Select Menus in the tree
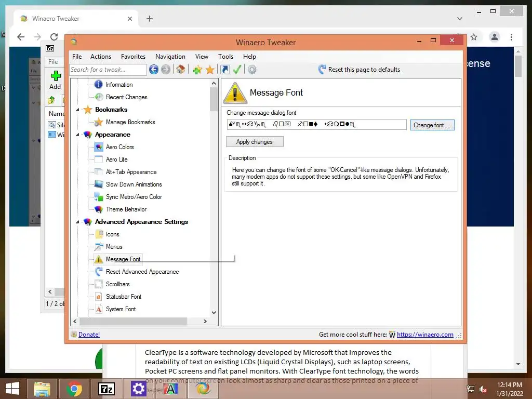 114,247
